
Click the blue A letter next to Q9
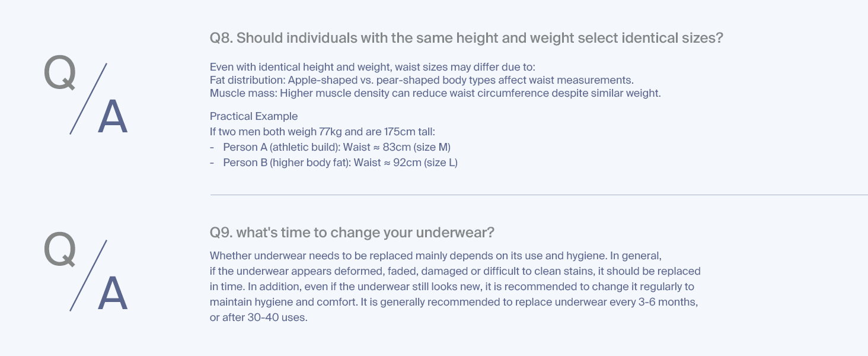pyautogui.click(x=113, y=294)
